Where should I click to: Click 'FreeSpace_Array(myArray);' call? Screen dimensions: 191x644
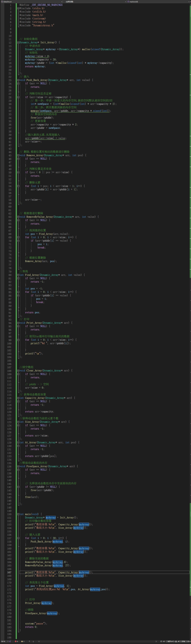click(42, 614)
